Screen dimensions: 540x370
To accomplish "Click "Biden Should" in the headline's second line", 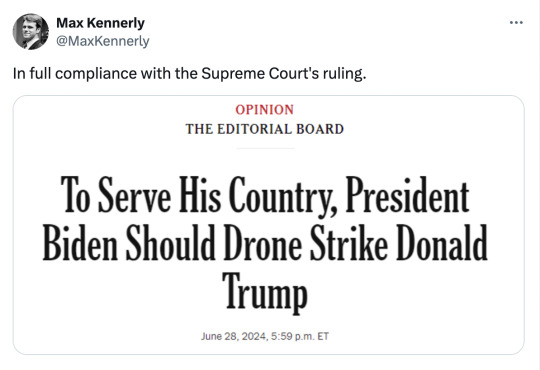I will coord(129,243).
